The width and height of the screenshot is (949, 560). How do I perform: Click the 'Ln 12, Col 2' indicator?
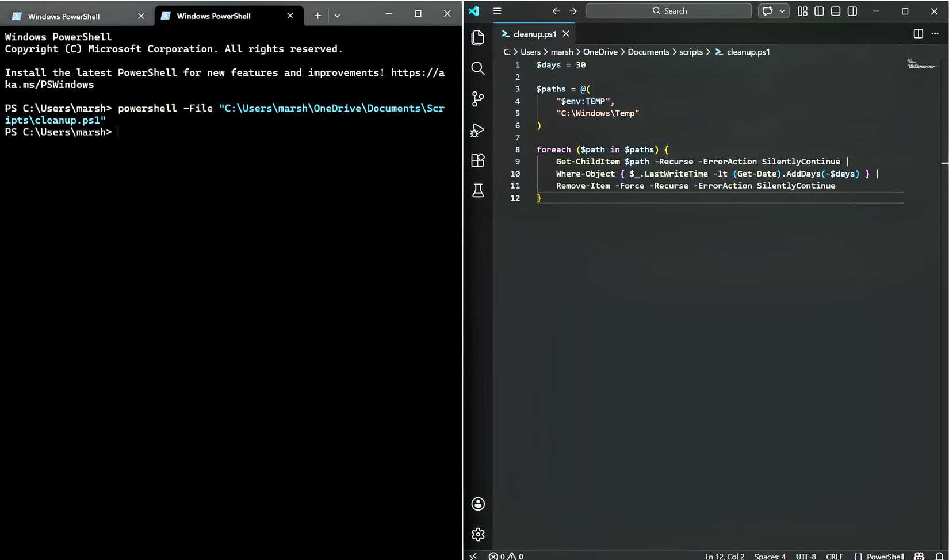[x=725, y=556]
